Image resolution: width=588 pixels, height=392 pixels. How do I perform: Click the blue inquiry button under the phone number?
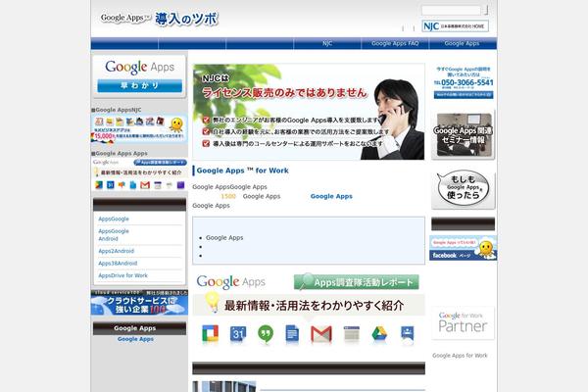click(464, 95)
